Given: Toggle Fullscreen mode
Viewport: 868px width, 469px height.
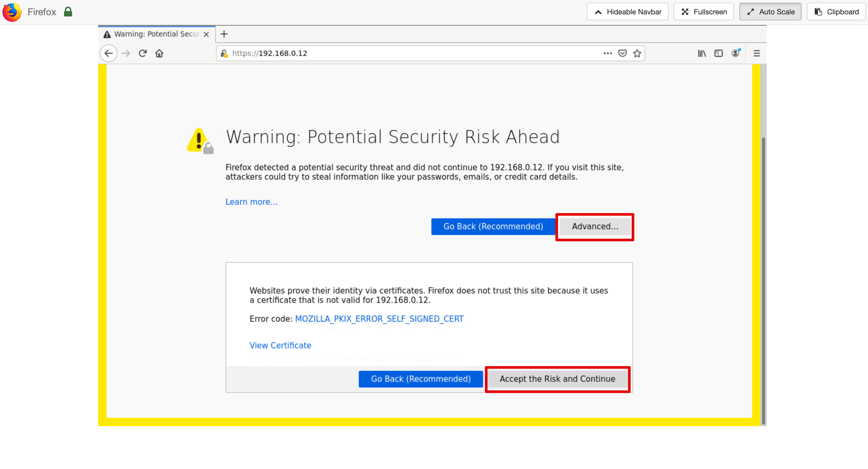Looking at the screenshot, I should 703,12.
